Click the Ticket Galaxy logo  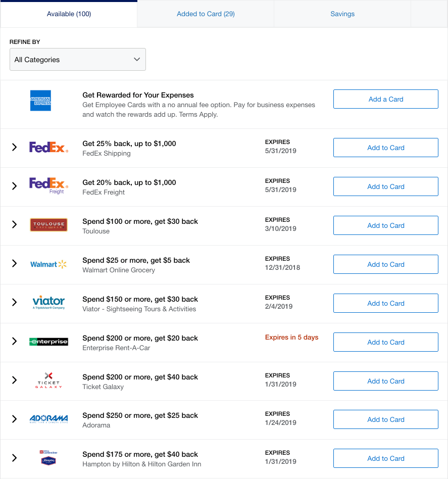pyautogui.click(x=48, y=380)
